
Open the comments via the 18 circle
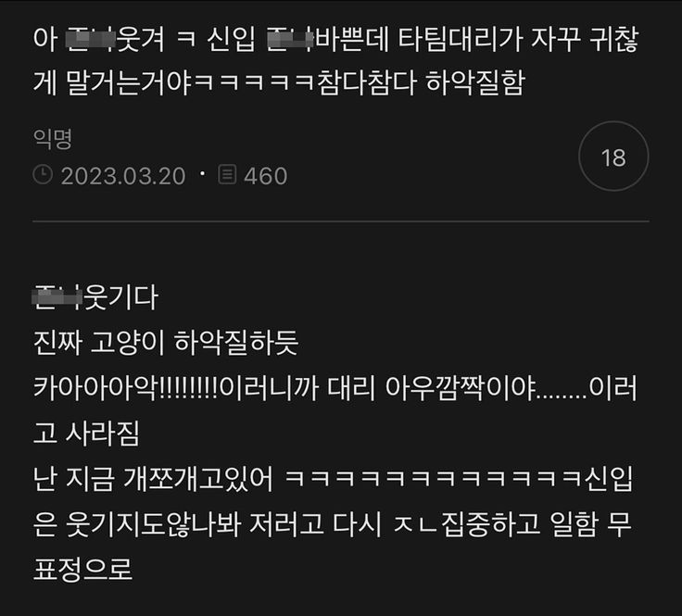[x=613, y=156]
